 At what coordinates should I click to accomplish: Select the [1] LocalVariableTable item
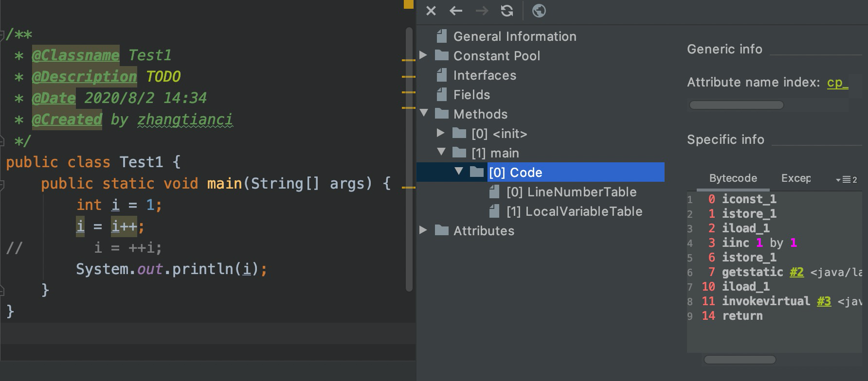click(x=574, y=211)
